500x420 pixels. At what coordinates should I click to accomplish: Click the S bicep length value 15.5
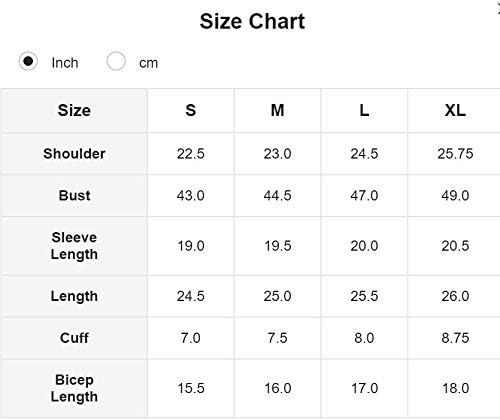[191, 388]
